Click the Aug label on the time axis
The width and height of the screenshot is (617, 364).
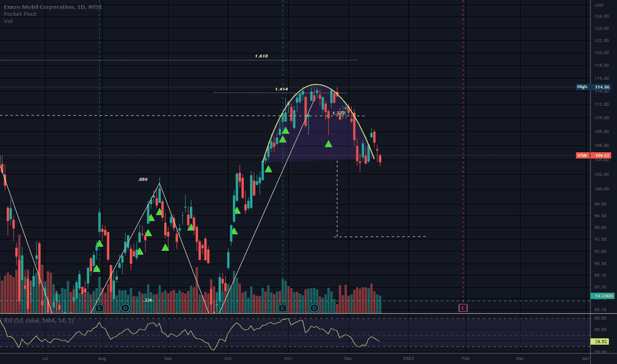pyautogui.click(x=102, y=359)
